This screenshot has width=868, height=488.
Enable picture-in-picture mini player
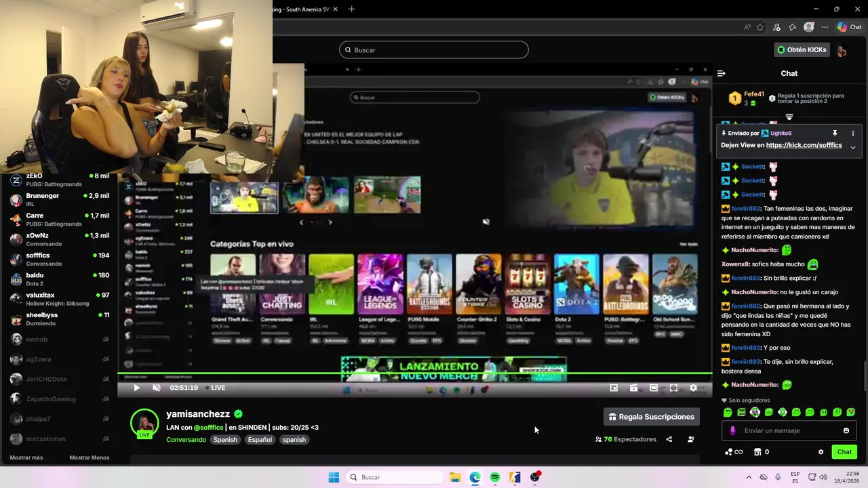pos(614,388)
